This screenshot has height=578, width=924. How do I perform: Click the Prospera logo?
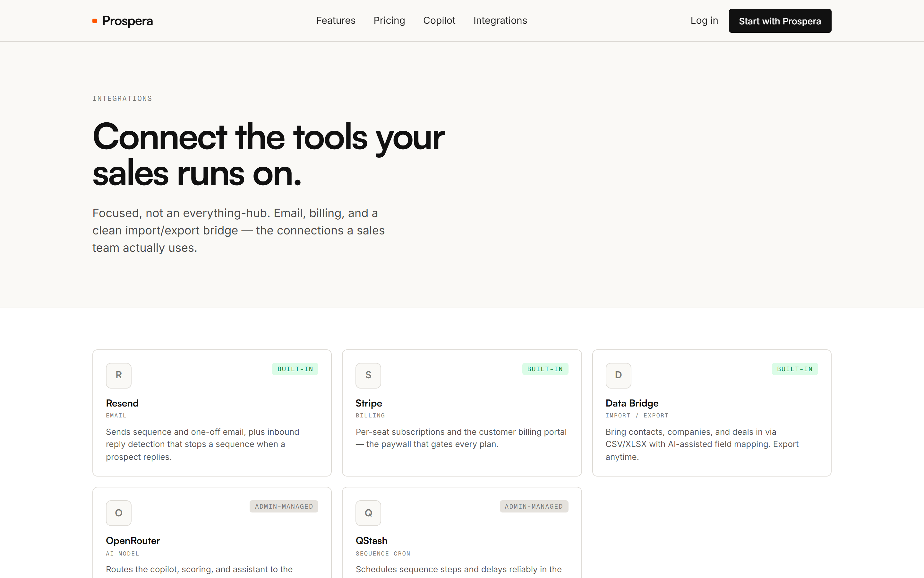pyautogui.click(x=123, y=21)
